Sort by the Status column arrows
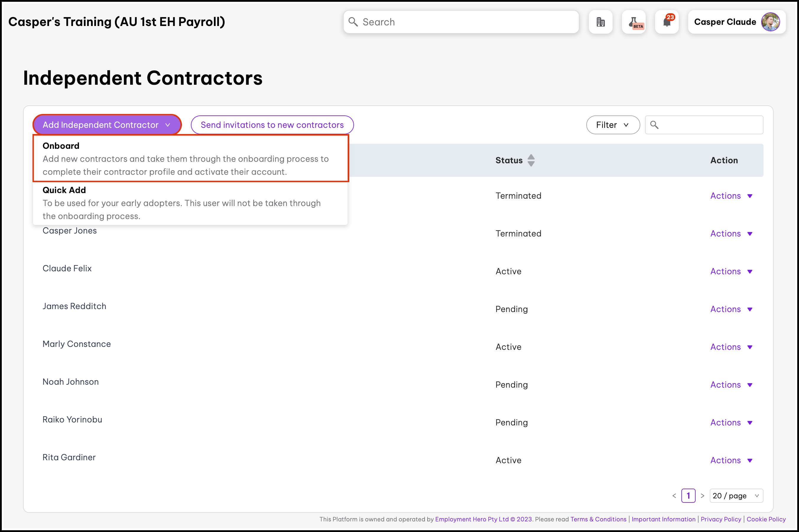 click(x=531, y=160)
